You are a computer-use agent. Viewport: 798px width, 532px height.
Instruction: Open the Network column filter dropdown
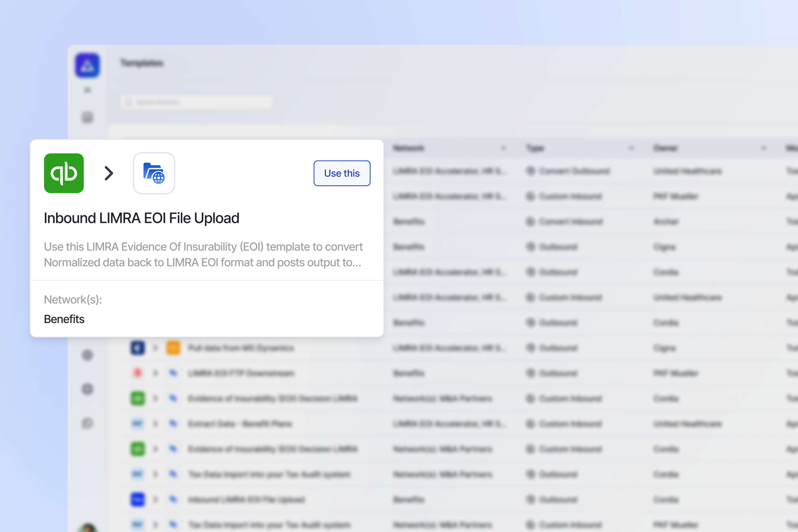pos(504,148)
